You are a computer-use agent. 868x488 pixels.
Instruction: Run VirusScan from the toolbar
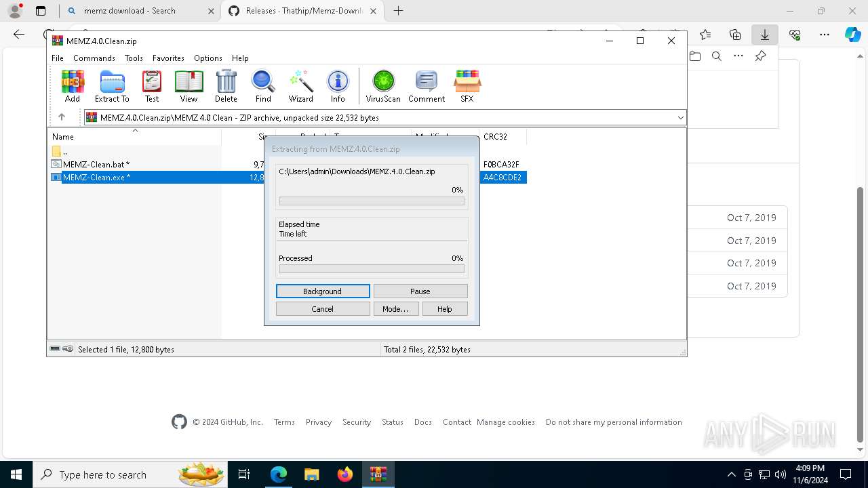383,86
